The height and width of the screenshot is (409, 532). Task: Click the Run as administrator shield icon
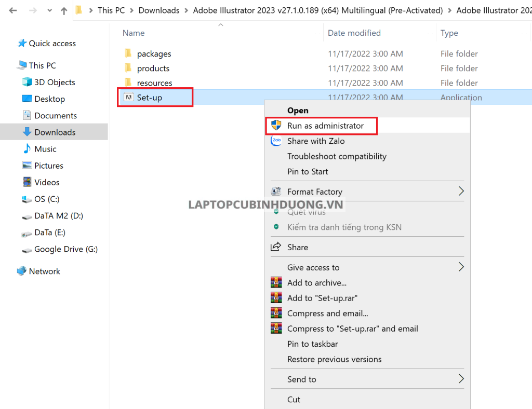pos(276,125)
